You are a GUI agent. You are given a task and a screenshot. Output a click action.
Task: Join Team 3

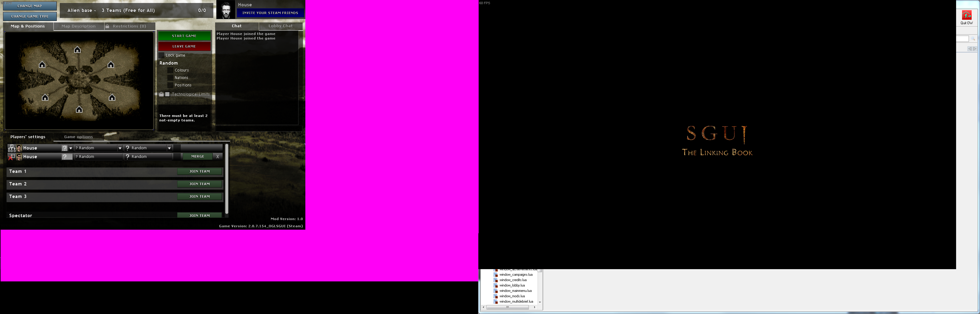pos(199,196)
